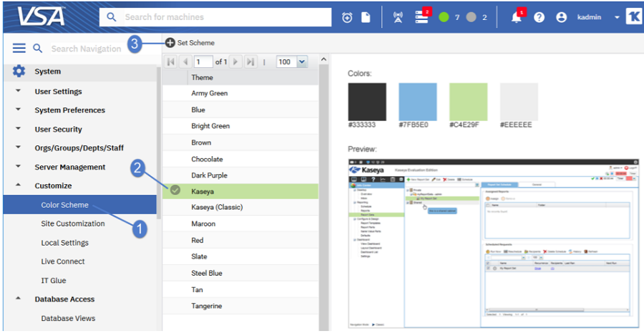Open the server list icon with badge
This screenshot has height=333, width=644.
pos(421,17)
